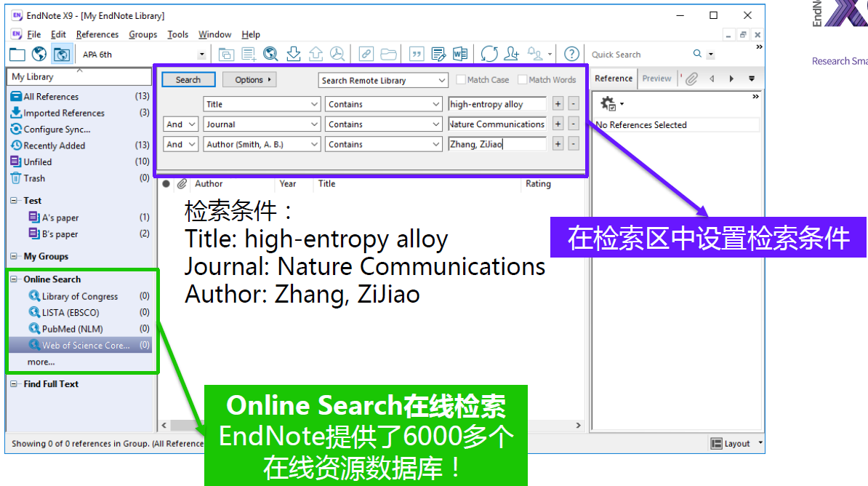This screenshot has width=868, height=486.
Task: Open the References menu
Action: pyautogui.click(x=97, y=34)
